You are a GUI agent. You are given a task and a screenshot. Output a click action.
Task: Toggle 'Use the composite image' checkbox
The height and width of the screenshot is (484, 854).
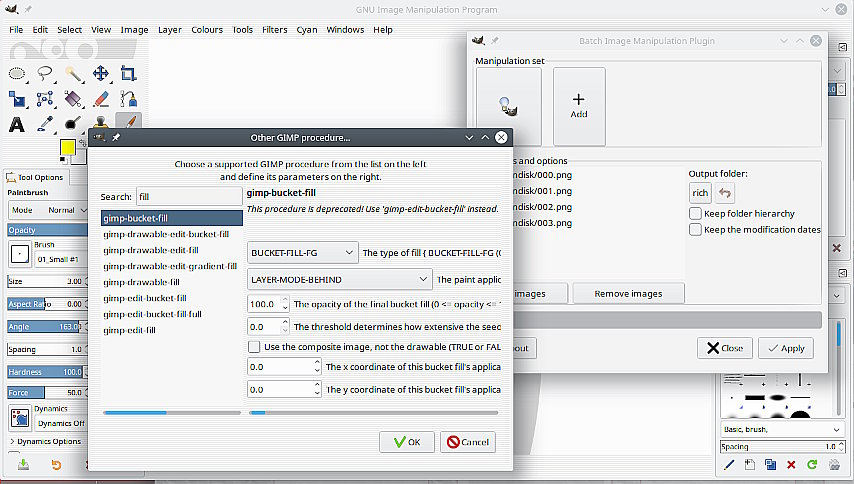(254, 347)
